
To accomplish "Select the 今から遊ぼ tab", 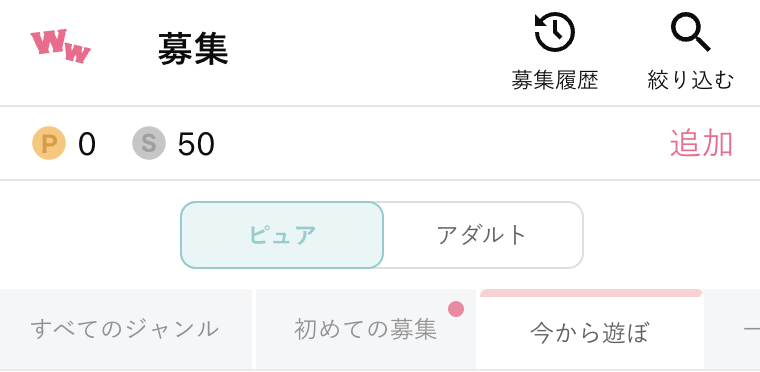I will [x=589, y=333].
